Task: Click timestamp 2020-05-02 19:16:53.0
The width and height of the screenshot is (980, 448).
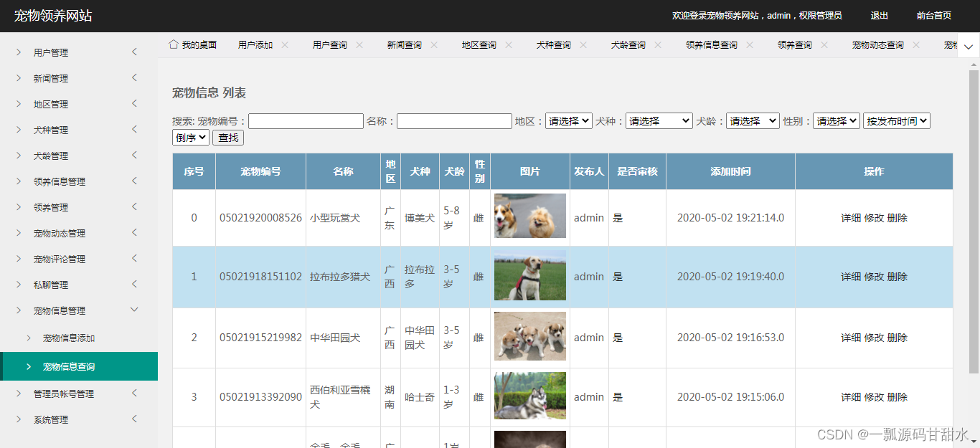Action: (730, 338)
